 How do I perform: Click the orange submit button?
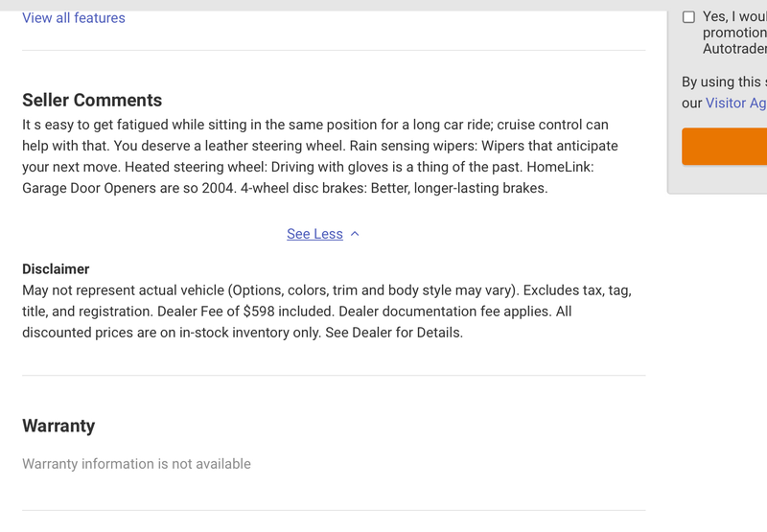(x=725, y=147)
